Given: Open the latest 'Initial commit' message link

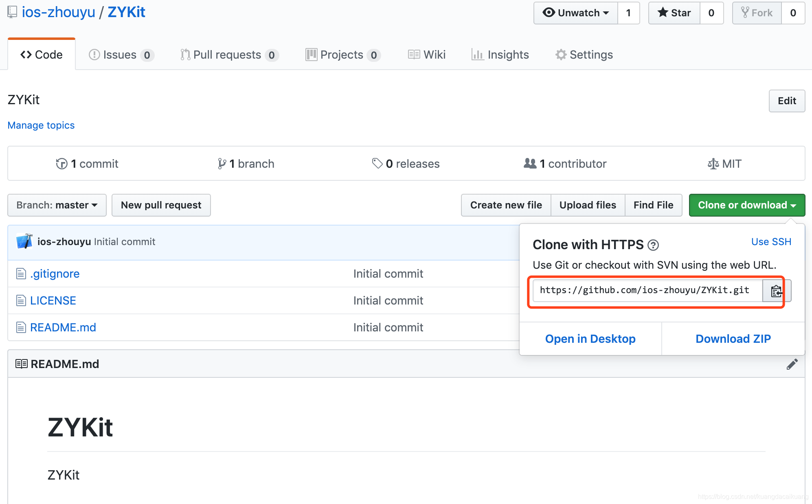Looking at the screenshot, I should tap(125, 242).
